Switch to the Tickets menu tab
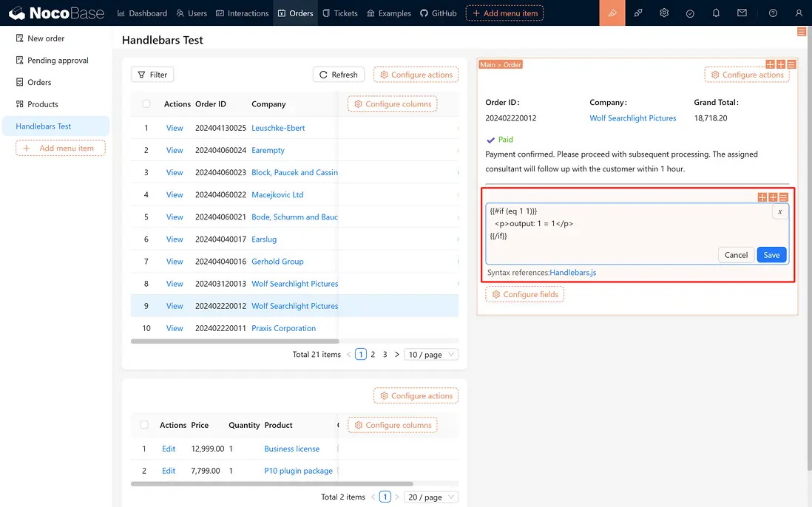 tap(340, 13)
